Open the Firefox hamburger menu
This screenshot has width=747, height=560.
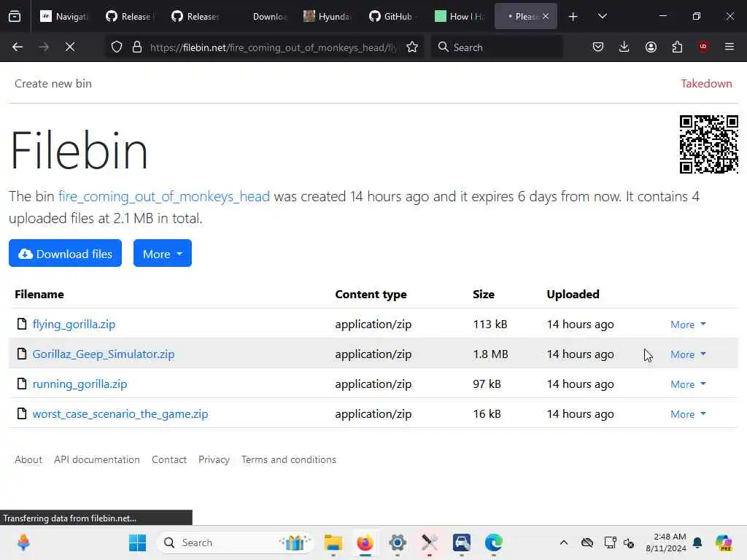pyautogui.click(x=729, y=47)
